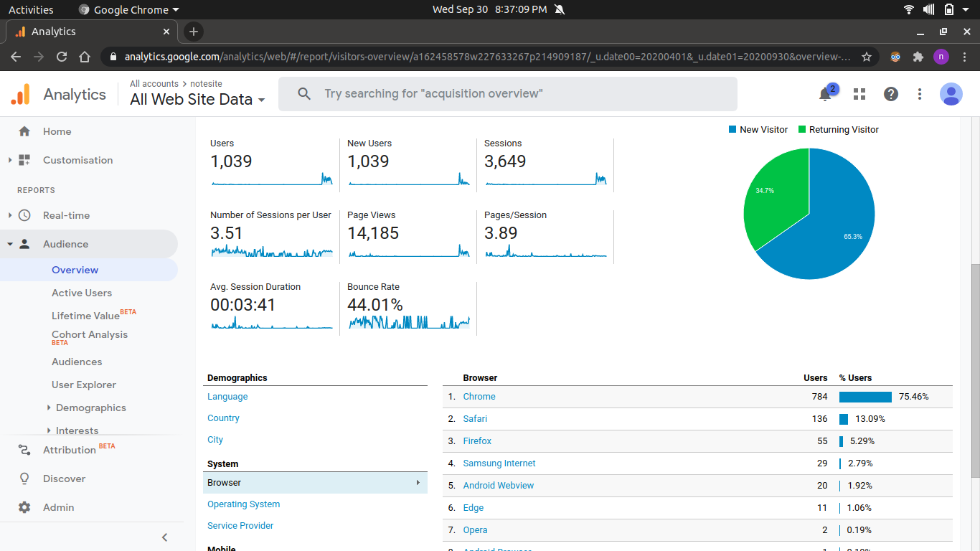980x551 pixels.
Task: Click the Admin gear icon
Action: click(x=24, y=507)
